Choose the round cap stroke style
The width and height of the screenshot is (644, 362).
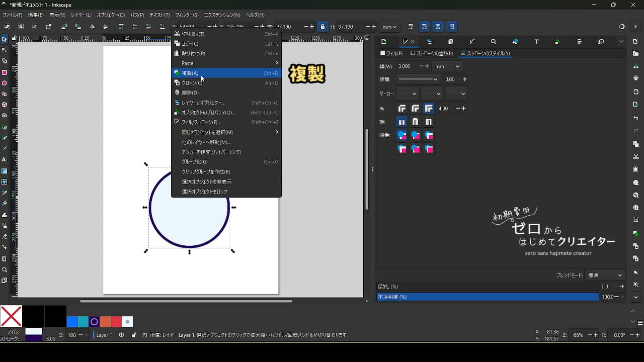pos(415,122)
